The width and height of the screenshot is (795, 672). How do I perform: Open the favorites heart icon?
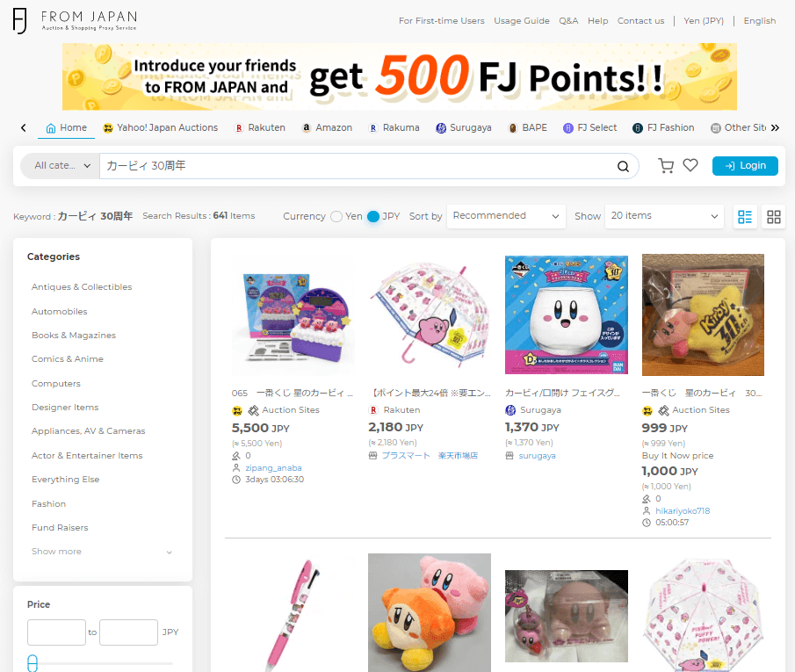[690, 165]
